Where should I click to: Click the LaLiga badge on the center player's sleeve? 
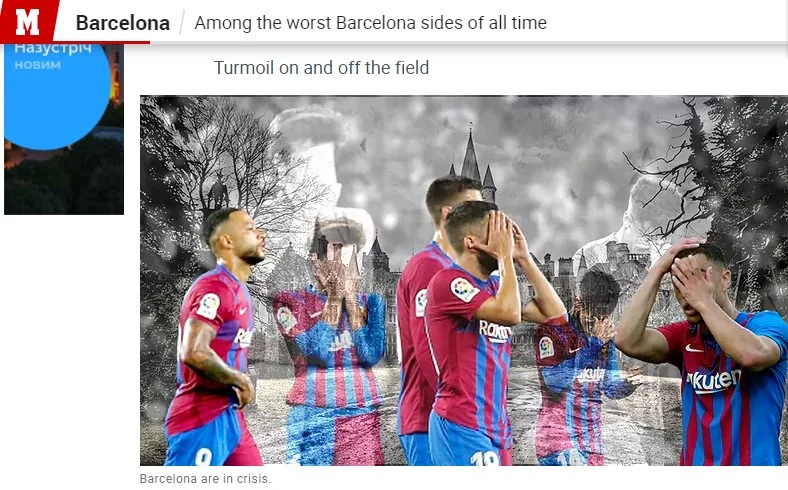[463, 289]
